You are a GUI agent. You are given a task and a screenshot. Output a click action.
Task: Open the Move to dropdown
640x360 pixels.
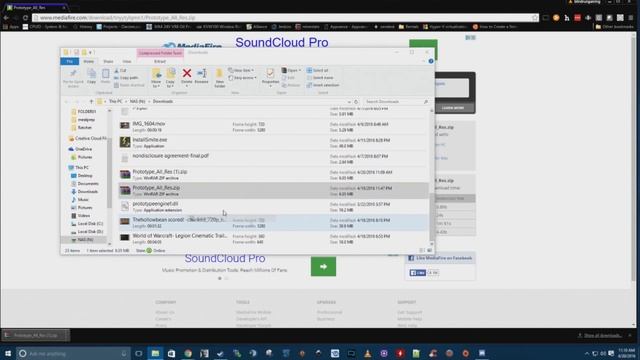click(x=156, y=78)
